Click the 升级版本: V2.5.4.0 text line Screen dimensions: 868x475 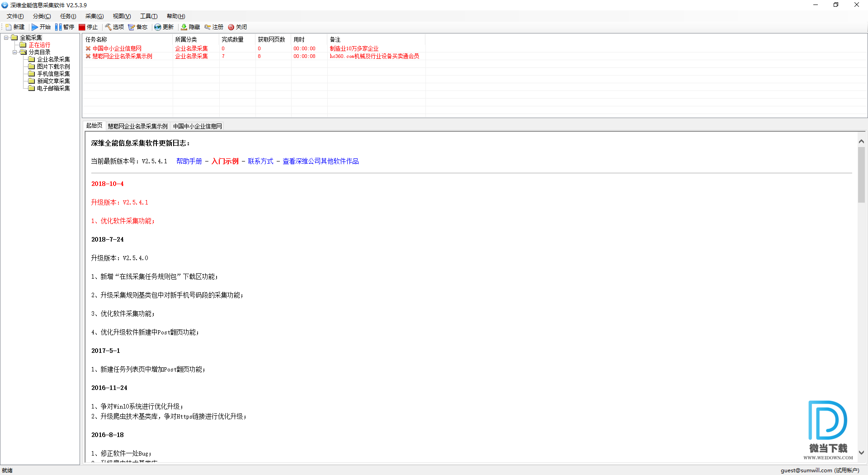click(119, 258)
